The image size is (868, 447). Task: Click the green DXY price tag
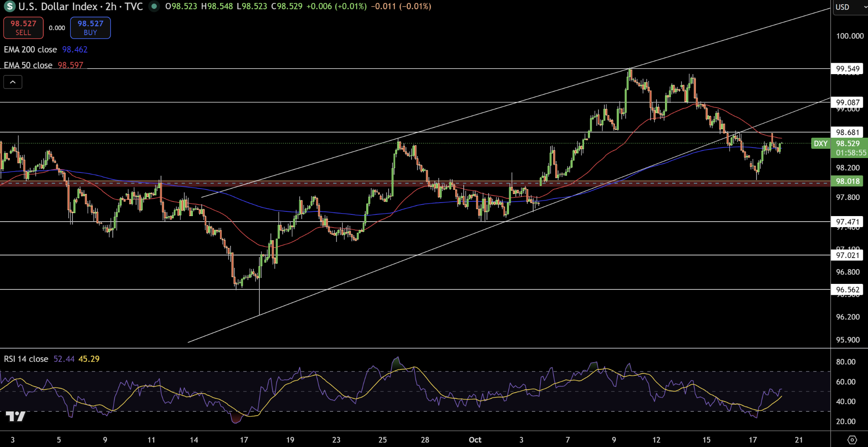click(x=821, y=144)
